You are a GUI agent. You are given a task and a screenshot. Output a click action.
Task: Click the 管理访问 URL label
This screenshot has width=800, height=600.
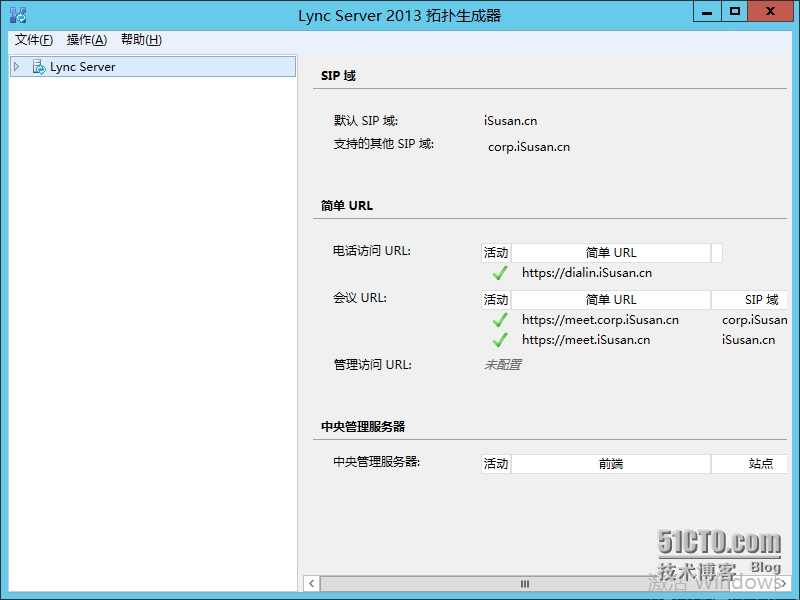coord(372,365)
